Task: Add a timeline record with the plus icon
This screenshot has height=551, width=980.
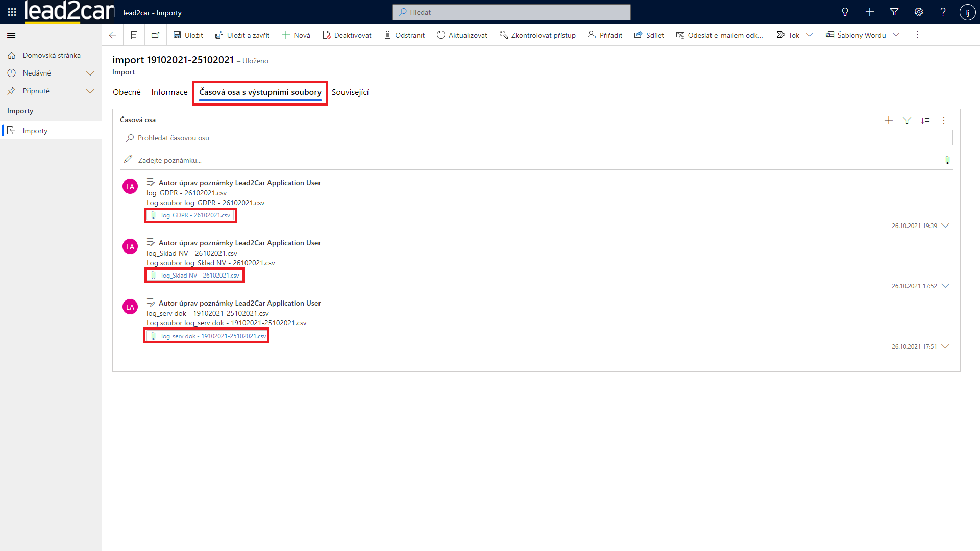Action: 889,120
